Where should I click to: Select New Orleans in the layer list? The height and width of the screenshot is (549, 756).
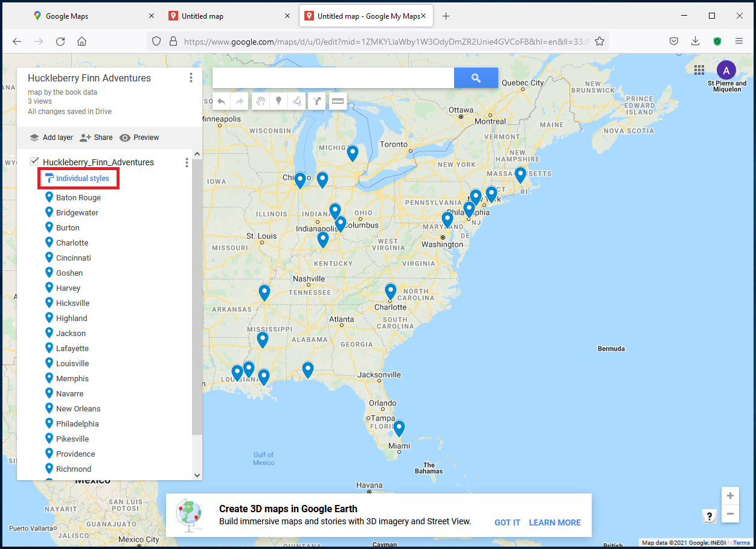coord(78,408)
